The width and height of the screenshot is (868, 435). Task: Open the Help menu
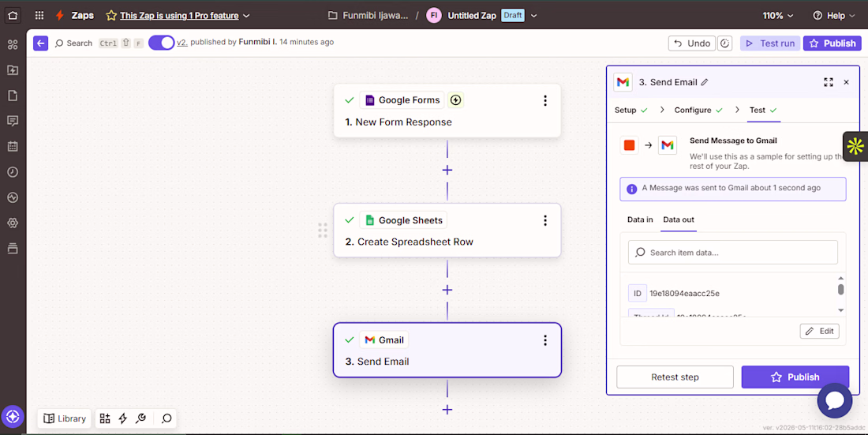[x=836, y=16]
